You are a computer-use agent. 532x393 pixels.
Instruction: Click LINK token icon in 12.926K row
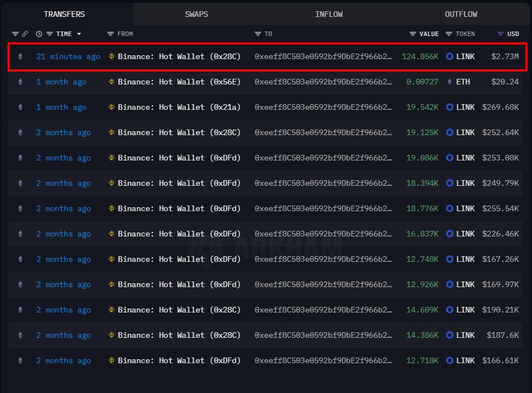click(x=450, y=284)
